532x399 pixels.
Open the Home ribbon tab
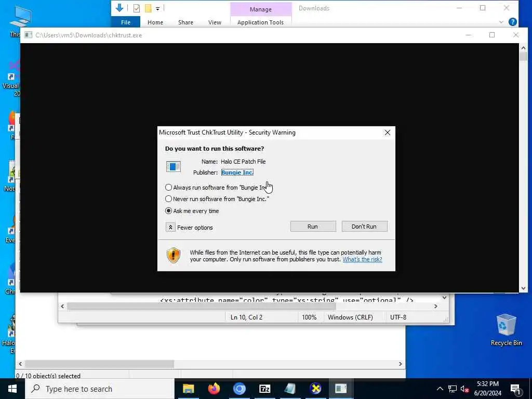(155, 22)
